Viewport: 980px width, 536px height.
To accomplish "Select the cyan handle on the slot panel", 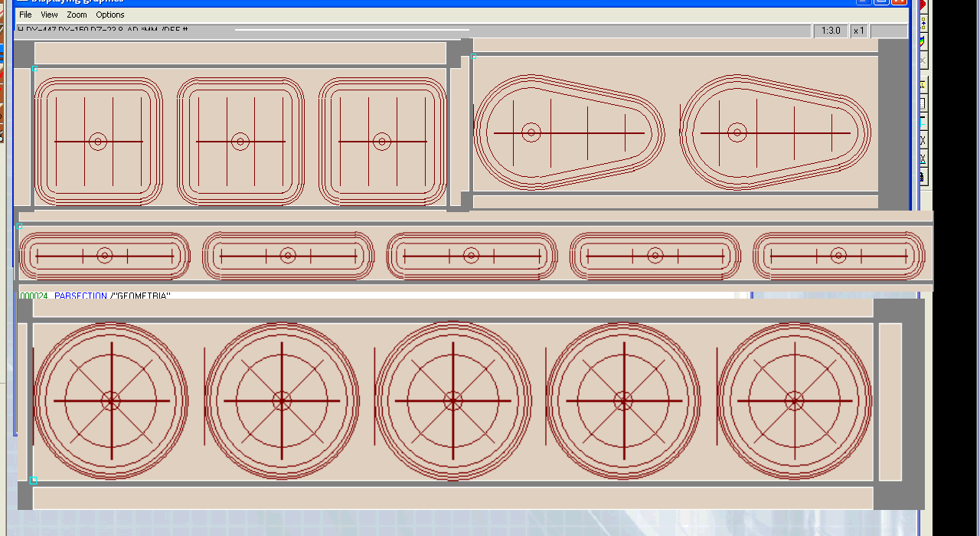I will (19, 227).
